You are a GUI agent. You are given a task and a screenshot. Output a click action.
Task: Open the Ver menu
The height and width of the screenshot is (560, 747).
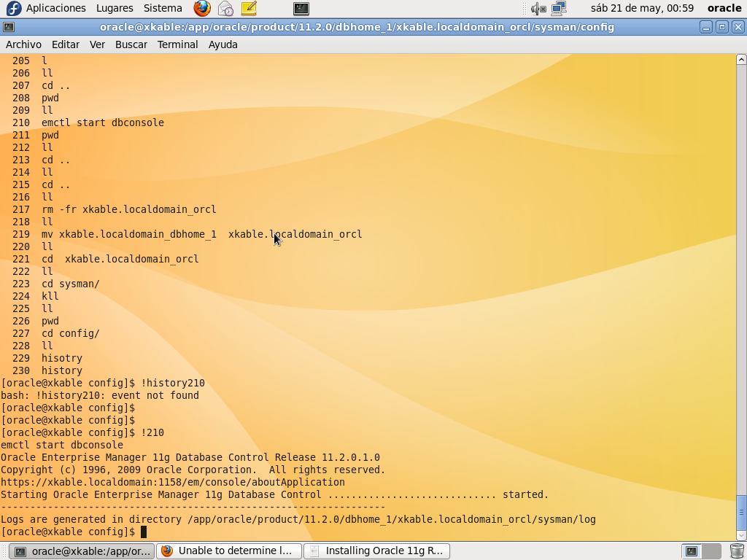click(x=97, y=44)
